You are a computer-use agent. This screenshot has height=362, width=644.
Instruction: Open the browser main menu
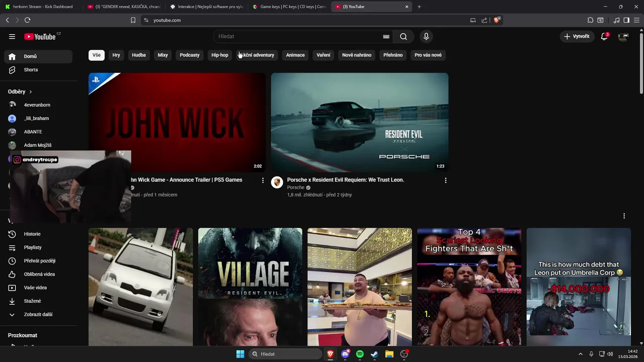[636, 20]
